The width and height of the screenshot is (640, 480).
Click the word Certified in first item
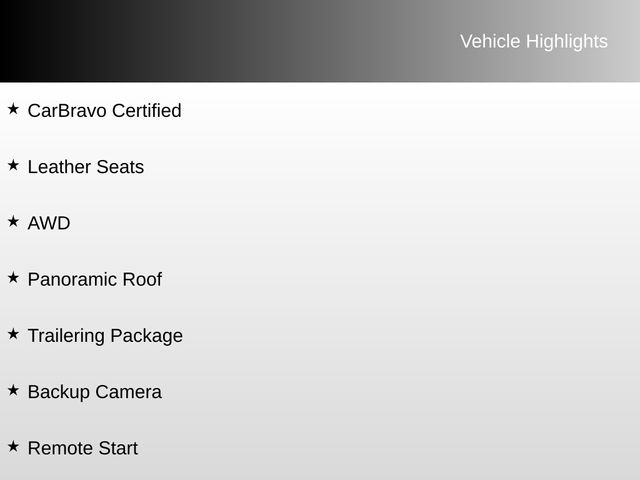pos(147,111)
